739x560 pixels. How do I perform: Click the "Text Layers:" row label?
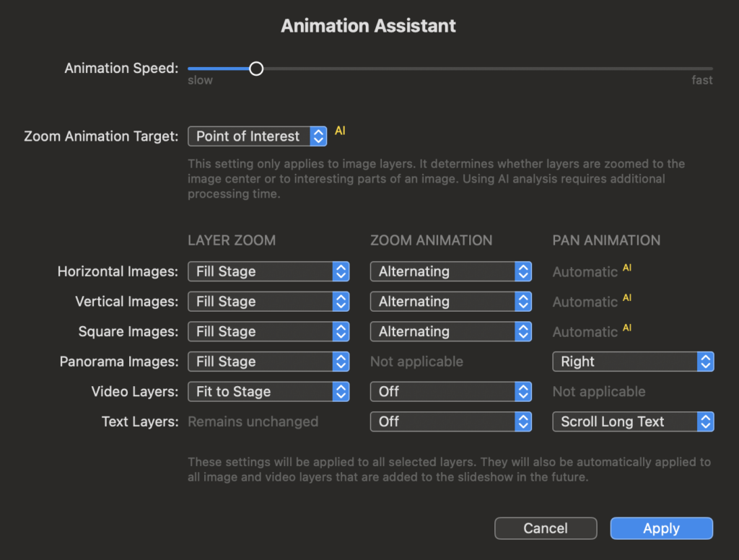(140, 421)
